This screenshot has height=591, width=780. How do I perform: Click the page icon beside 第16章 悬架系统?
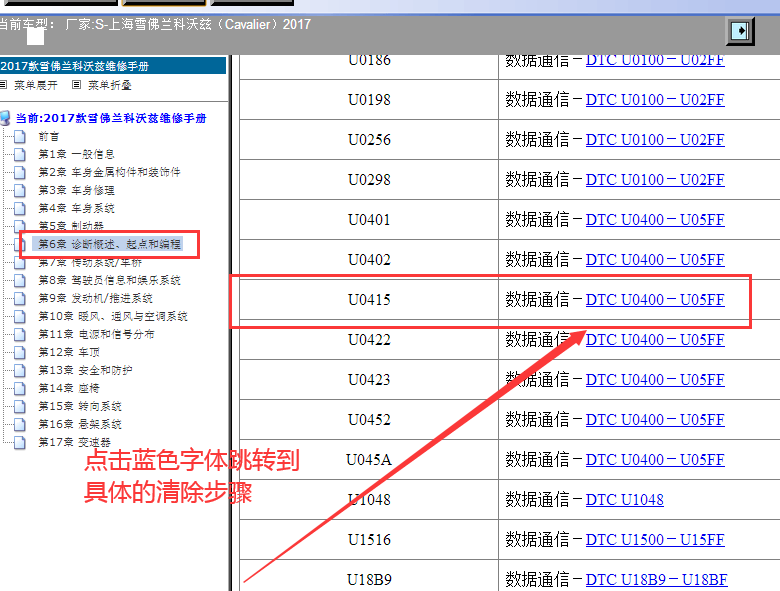pyautogui.click(x=20, y=424)
